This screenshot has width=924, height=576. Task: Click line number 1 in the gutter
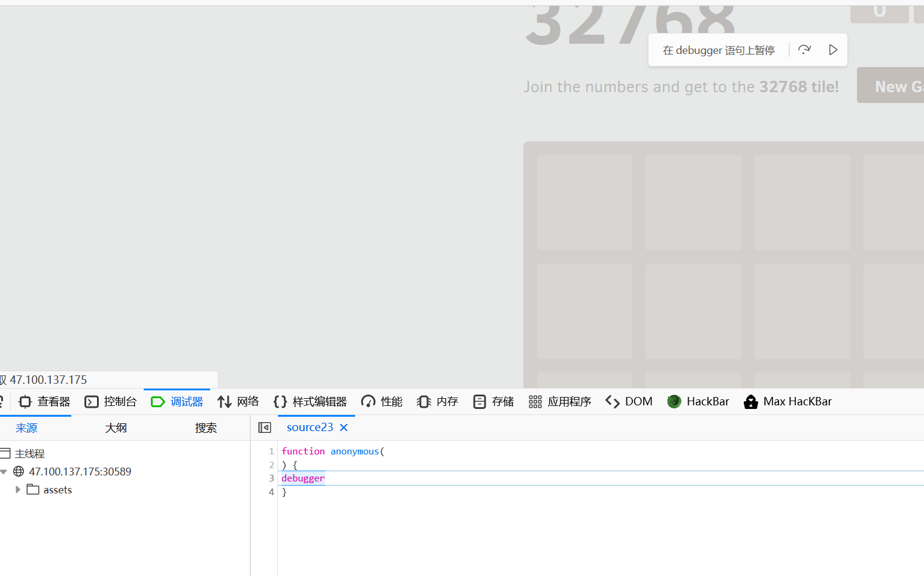271,451
